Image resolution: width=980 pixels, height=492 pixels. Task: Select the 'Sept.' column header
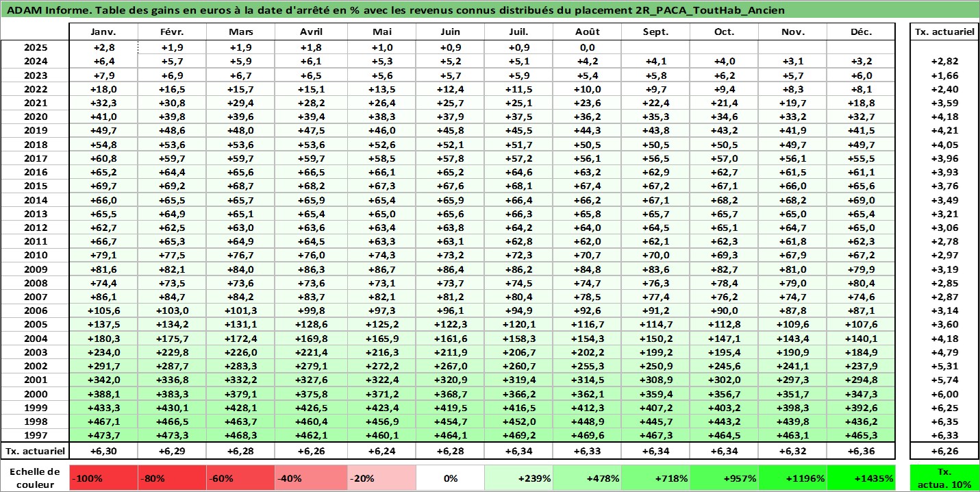click(x=655, y=32)
